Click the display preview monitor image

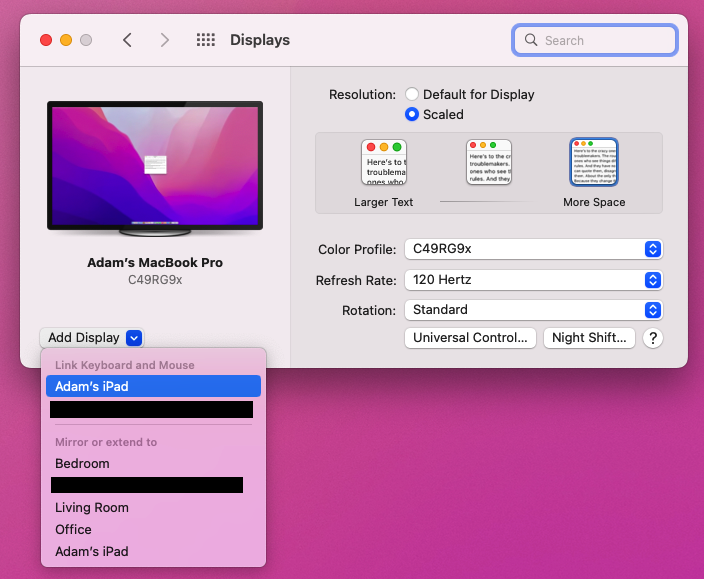[155, 168]
